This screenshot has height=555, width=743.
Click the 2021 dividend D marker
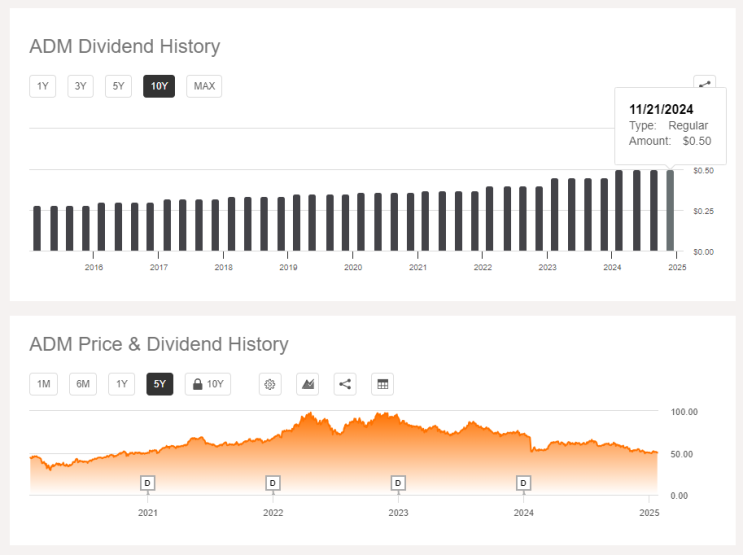(x=148, y=483)
